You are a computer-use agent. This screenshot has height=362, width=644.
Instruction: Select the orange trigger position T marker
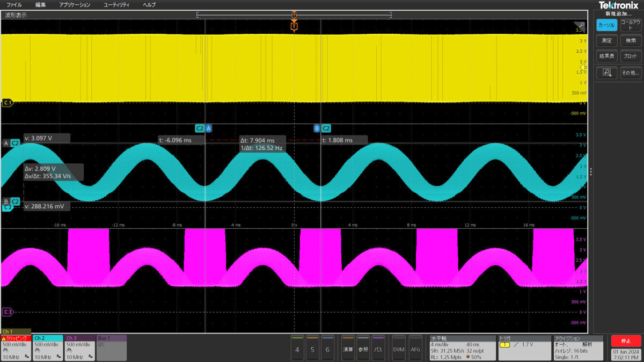tap(294, 26)
